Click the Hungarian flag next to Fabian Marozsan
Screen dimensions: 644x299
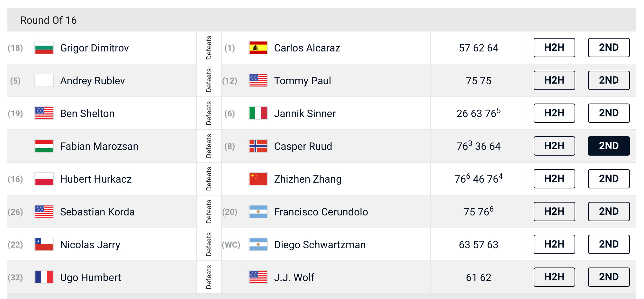tap(44, 146)
